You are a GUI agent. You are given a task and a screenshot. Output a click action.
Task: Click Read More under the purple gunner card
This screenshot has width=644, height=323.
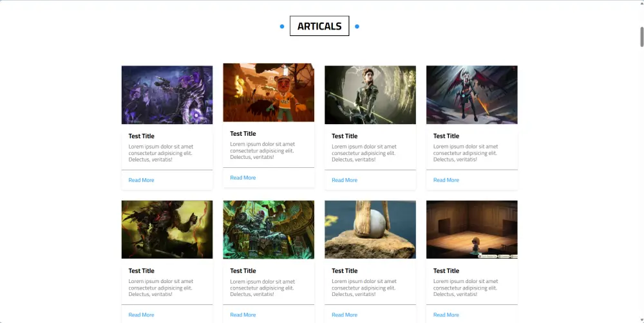(x=141, y=180)
